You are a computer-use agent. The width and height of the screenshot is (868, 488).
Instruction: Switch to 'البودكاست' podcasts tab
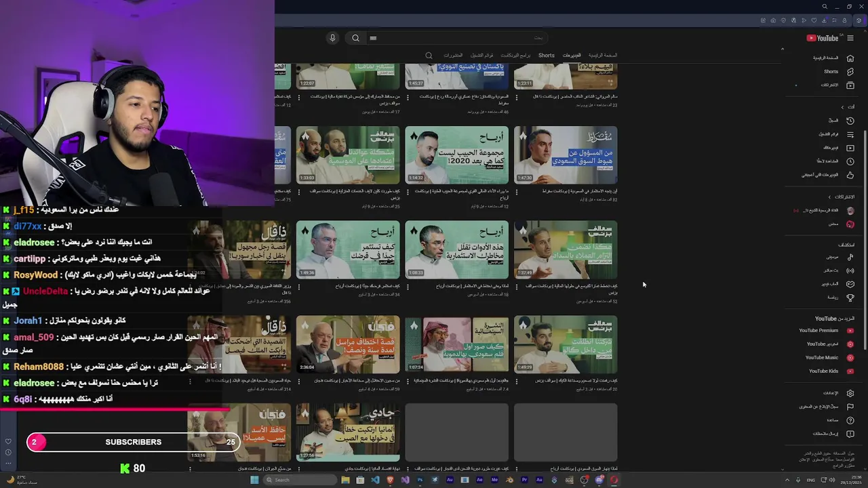[515, 56]
